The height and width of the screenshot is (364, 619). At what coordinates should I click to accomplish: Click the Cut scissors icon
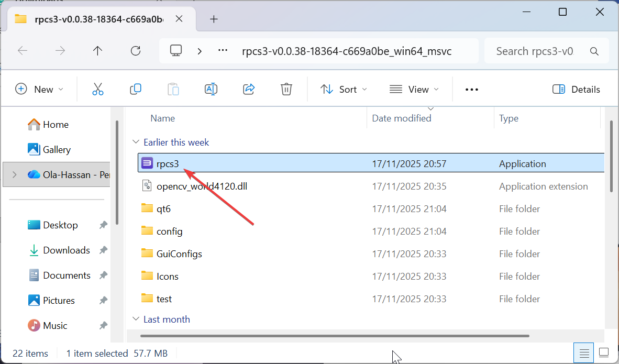pos(98,89)
